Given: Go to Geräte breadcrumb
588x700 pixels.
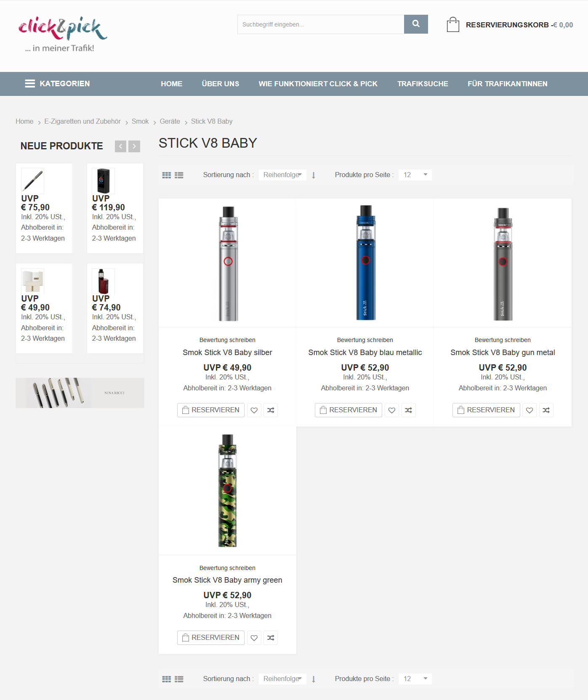Looking at the screenshot, I should [x=170, y=122].
